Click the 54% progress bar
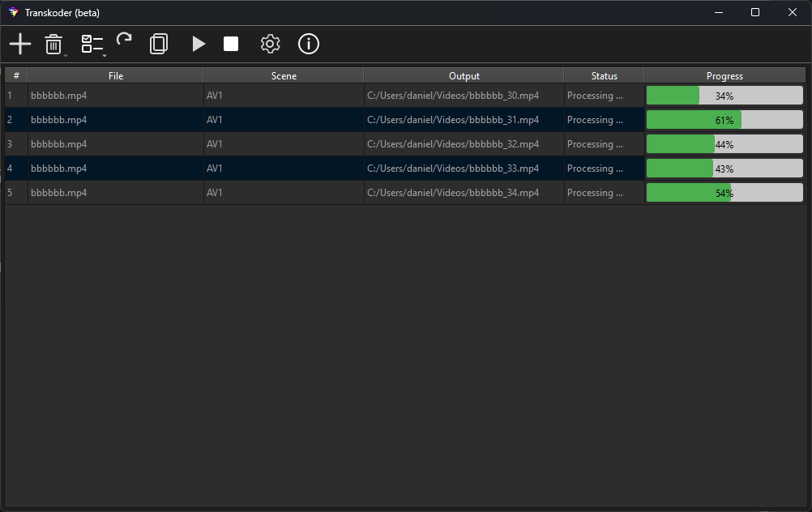 click(724, 193)
